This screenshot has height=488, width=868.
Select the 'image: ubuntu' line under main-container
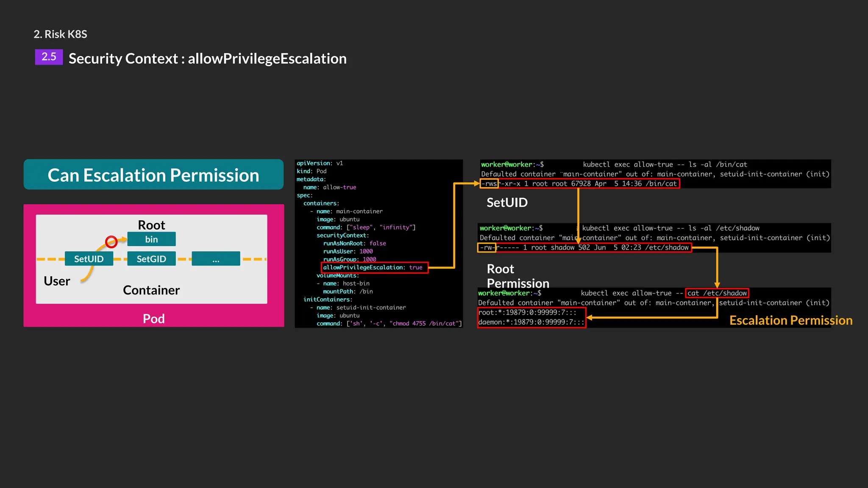tap(338, 219)
